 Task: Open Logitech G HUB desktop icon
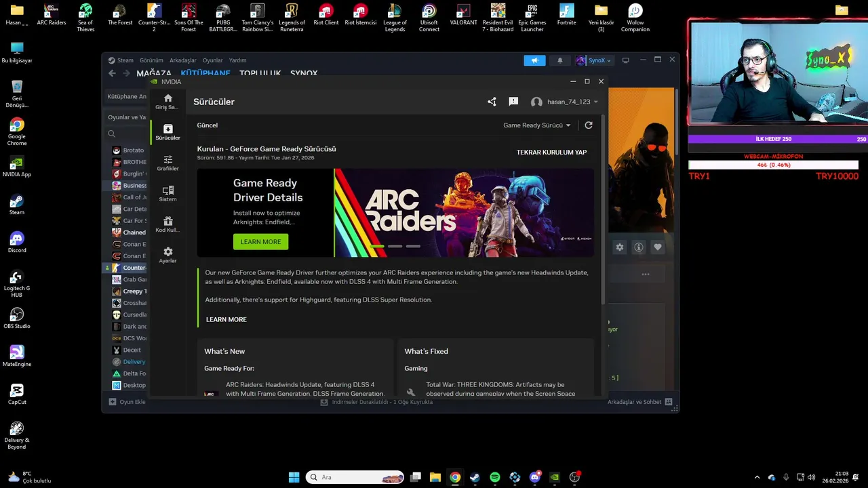(x=17, y=283)
